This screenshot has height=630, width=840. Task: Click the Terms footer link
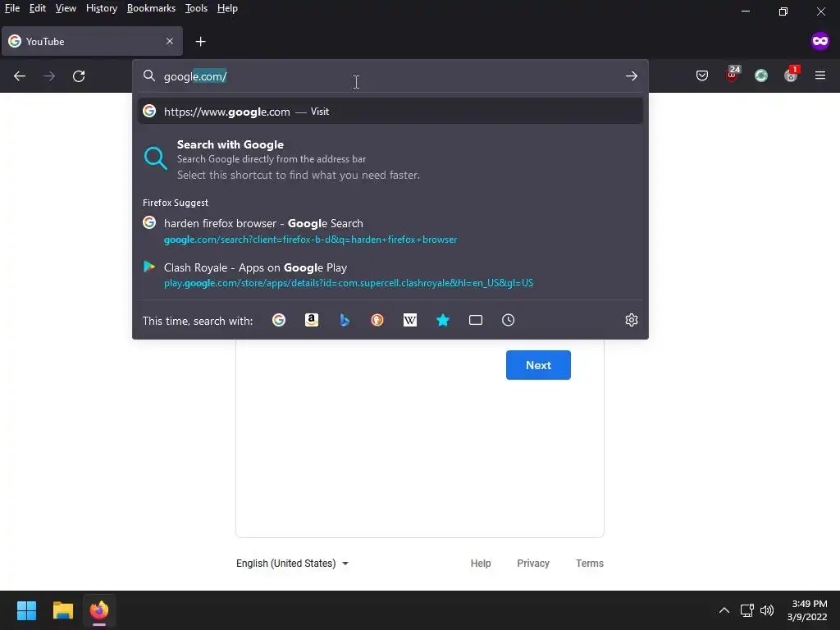click(589, 563)
